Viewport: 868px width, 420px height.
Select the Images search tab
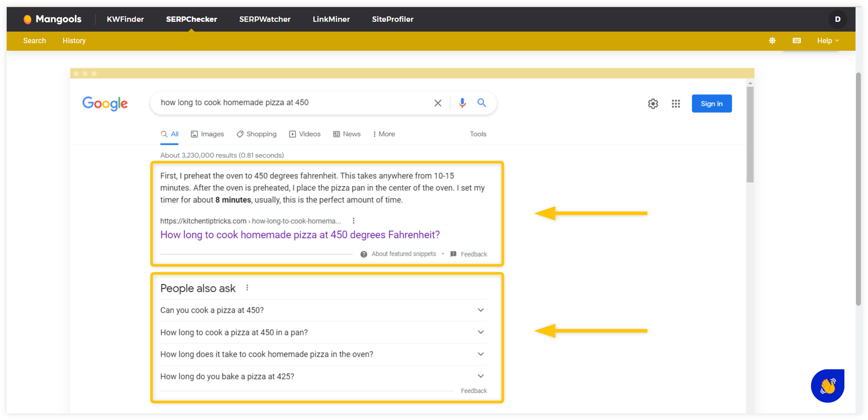point(207,134)
